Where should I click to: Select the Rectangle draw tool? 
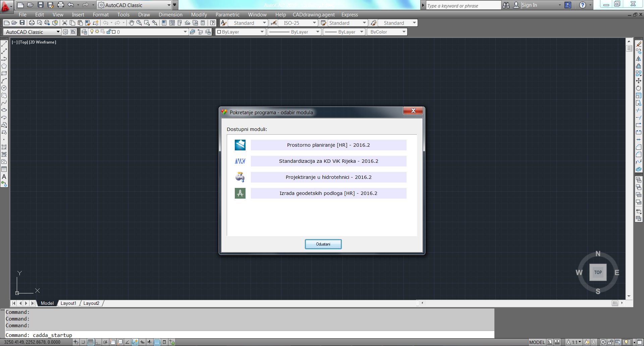click(x=4, y=73)
